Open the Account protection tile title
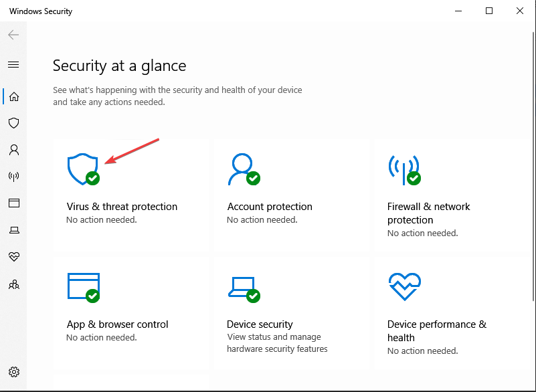 tap(270, 207)
